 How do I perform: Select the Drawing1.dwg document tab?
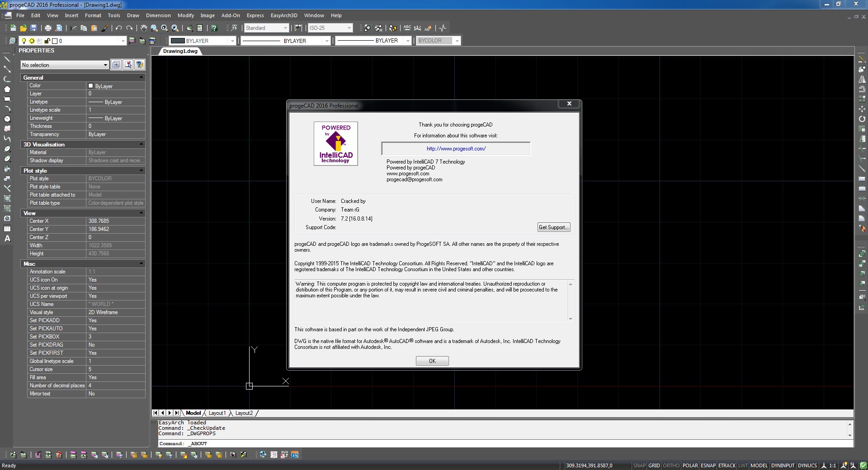(x=180, y=51)
